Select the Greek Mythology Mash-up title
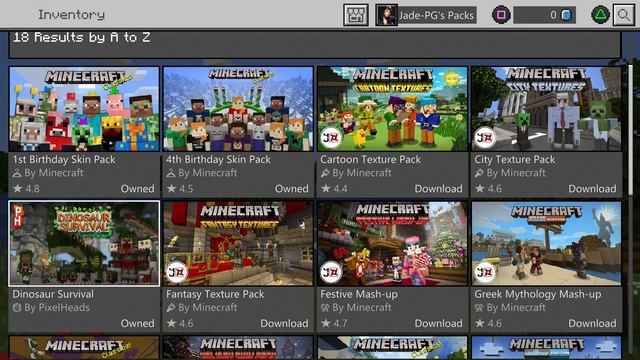 [x=538, y=294]
